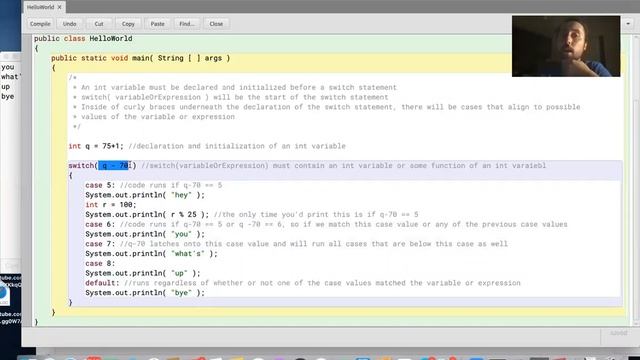Open the Find... dialog button

pyautogui.click(x=187, y=24)
